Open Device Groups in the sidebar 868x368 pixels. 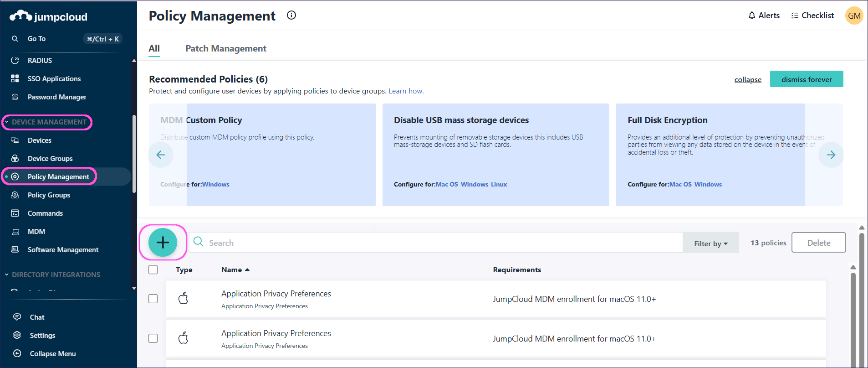(x=50, y=158)
